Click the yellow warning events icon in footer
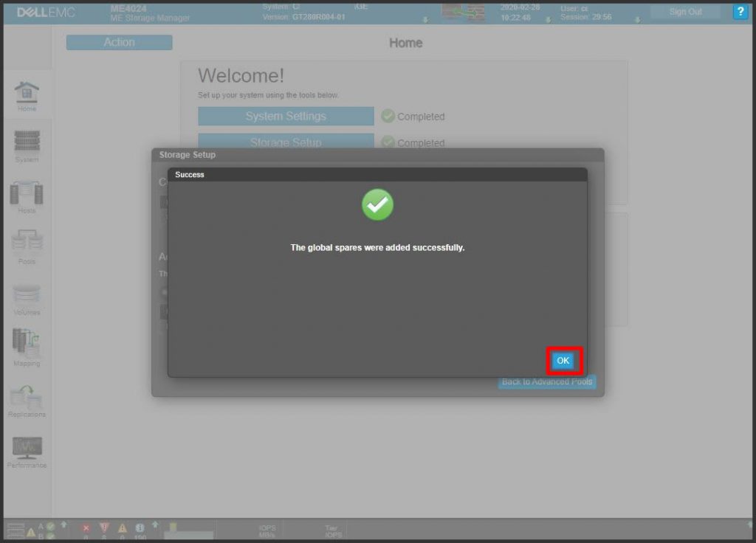This screenshot has width=756, height=543. tap(122, 528)
